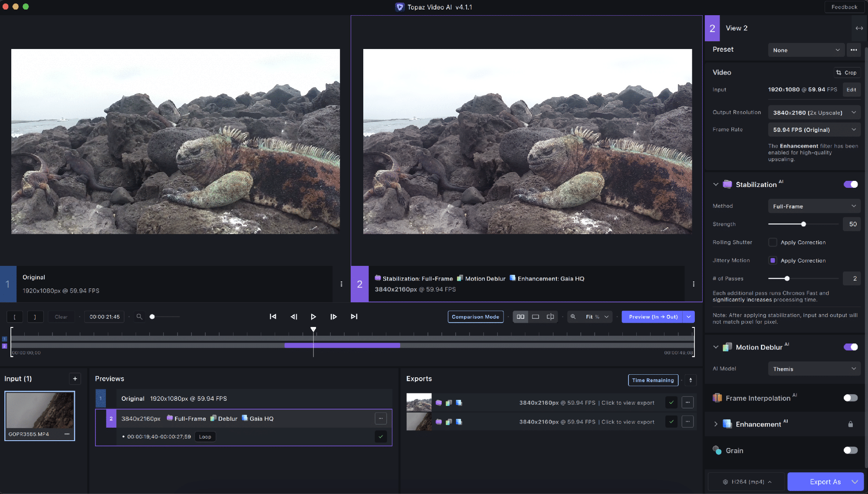Set the out point bracket marker
The image size is (868, 494).
[35, 317]
